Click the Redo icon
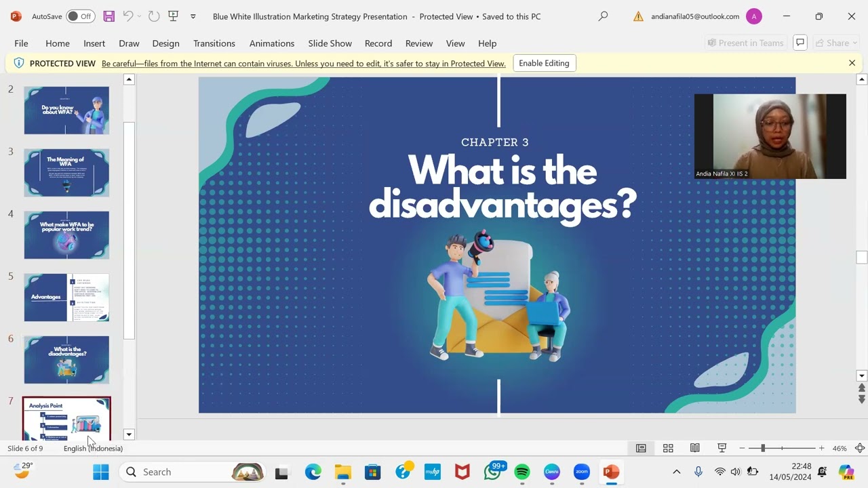 pyautogui.click(x=154, y=16)
